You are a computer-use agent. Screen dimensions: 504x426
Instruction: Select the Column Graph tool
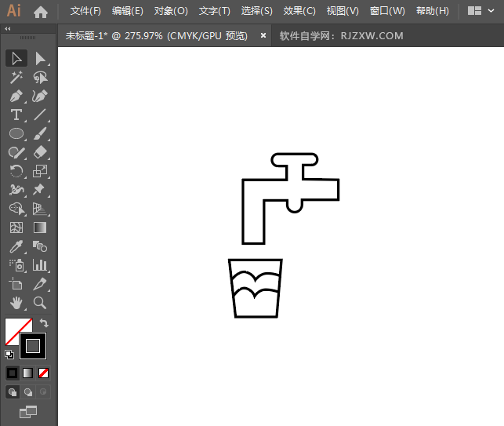point(40,265)
